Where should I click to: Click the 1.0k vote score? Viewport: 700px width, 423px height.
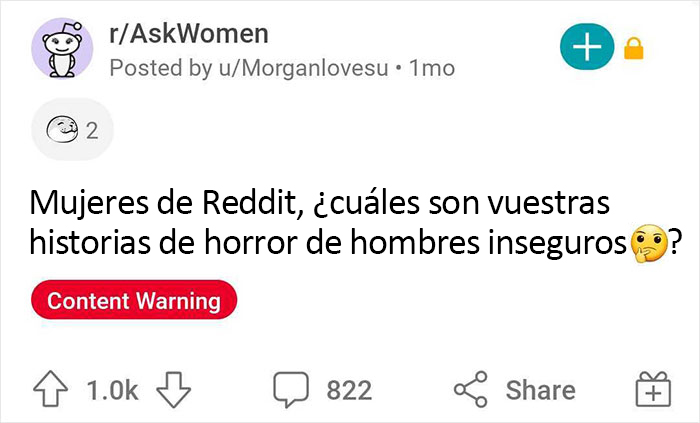112,390
